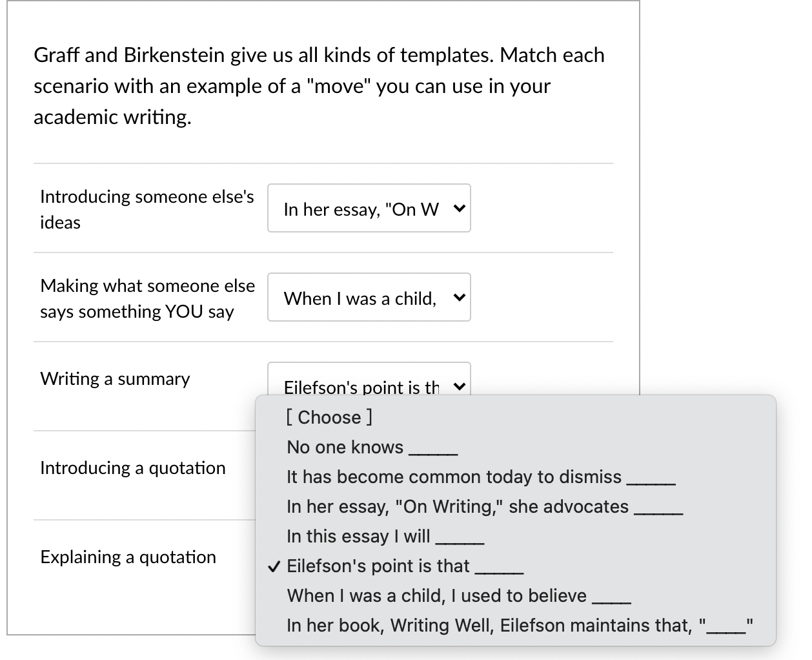Click the chevron on the "In her essay" dropdown
Viewport: 812px width, 660px height.
pyautogui.click(x=459, y=208)
